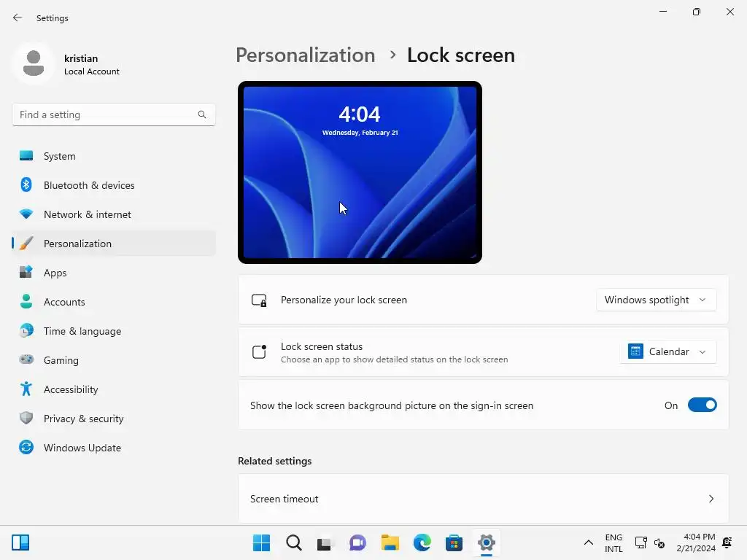Click the back arrow in Settings header
Viewport: 747px width, 560px height.
click(x=18, y=18)
